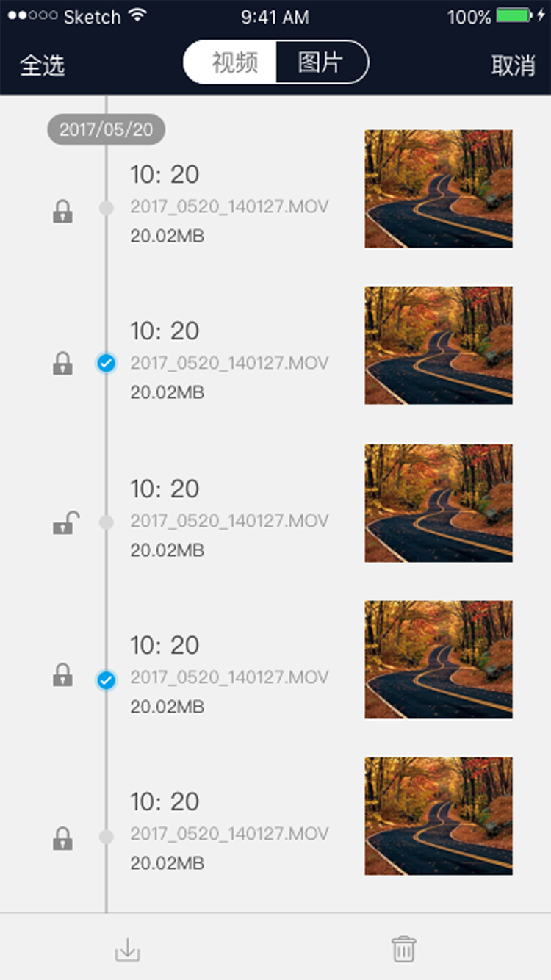This screenshot has height=980, width=551.
Task: Click the lock icon on second video
Action: click(63, 364)
